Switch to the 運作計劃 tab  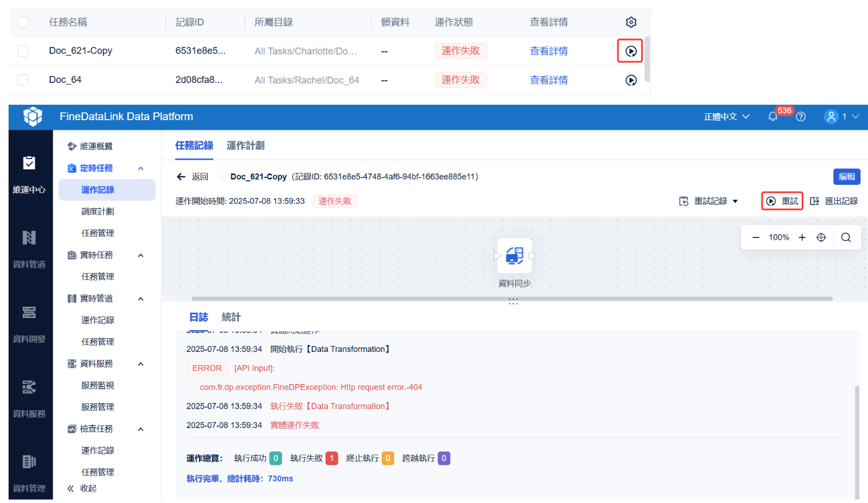point(245,145)
